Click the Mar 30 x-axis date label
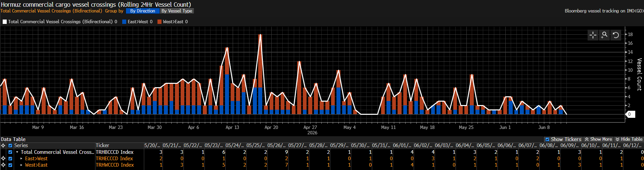This screenshot has width=644, height=170. pyautogui.click(x=154, y=128)
